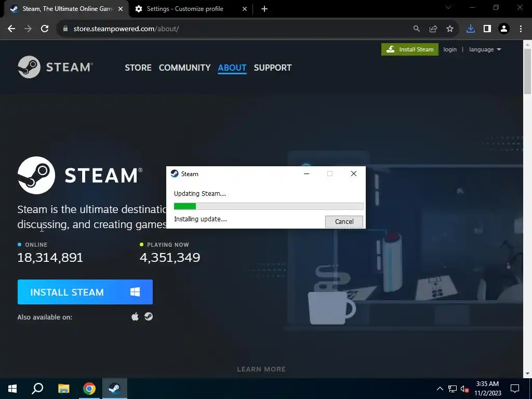Image resolution: width=532 pixels, height=399 pixels.
Task: Open the STORE menu
Action: tap(138, 68)
